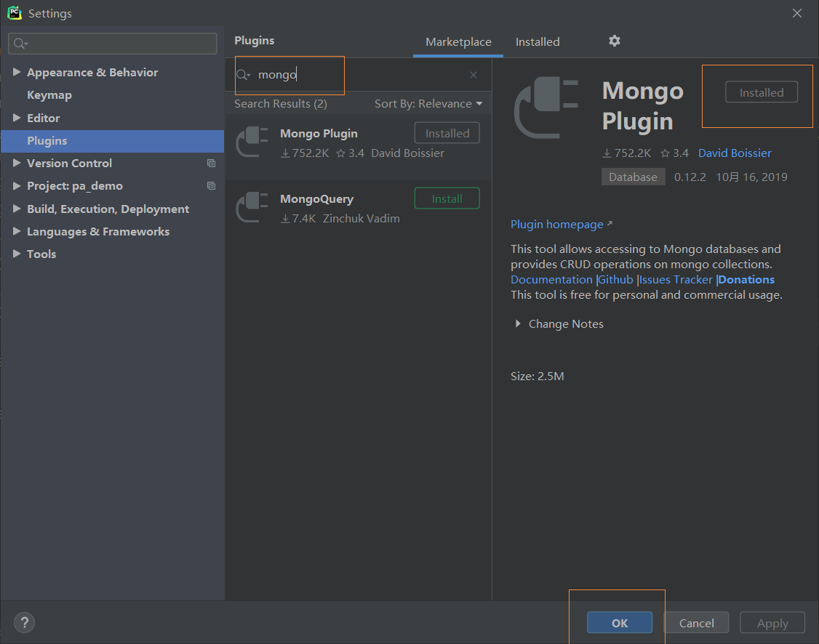Open the Documentation link
The width and height of the screenshot is (819, 644).
pyautogui.click(x=551, y=279)
